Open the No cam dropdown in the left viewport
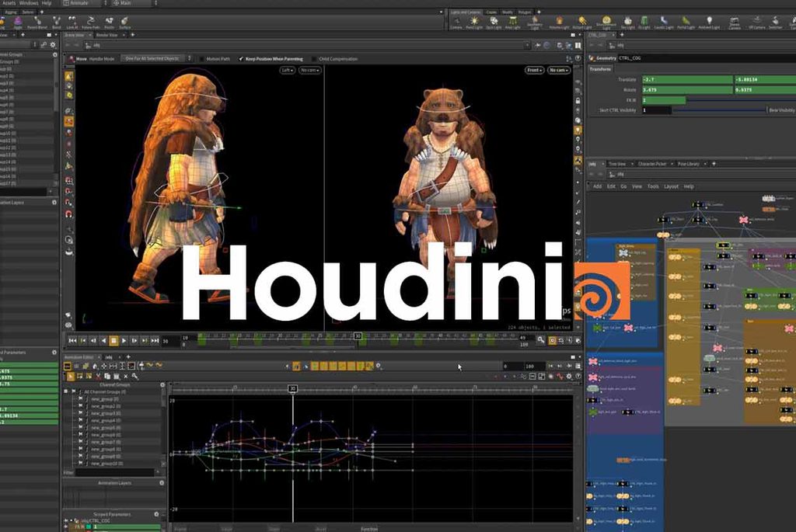Image resolution: width=796 pixels, height=532 pixels. pos(309,70)
